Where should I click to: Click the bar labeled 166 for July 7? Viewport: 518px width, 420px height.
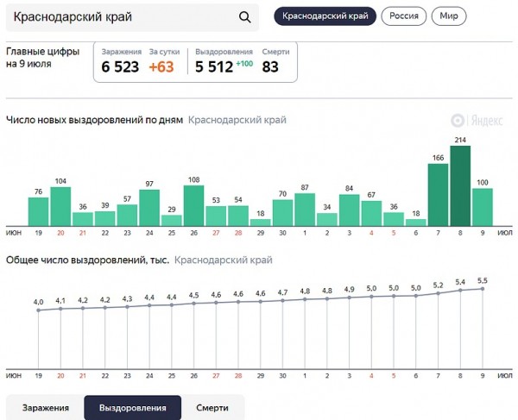point(438,194)
